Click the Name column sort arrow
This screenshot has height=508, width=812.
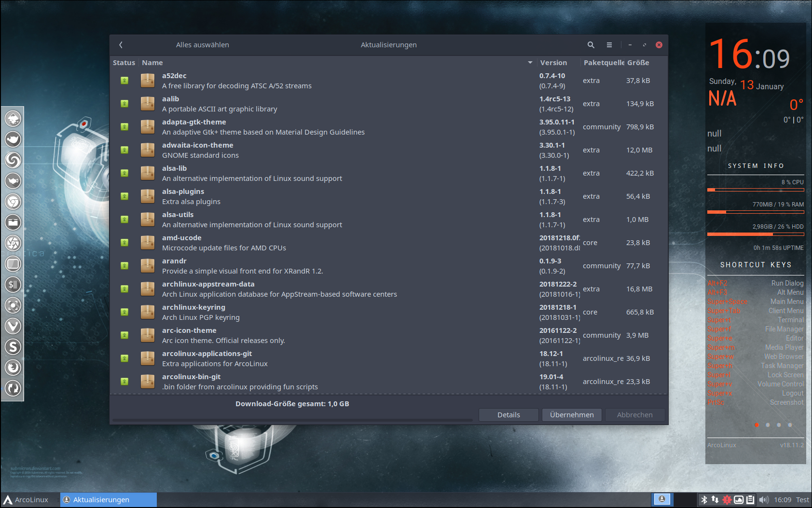point(530,63)
